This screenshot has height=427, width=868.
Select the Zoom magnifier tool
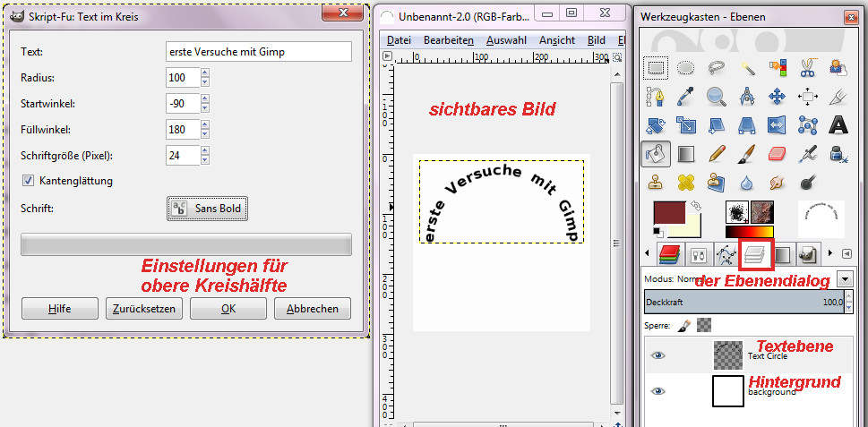click(x=717, y=97)
